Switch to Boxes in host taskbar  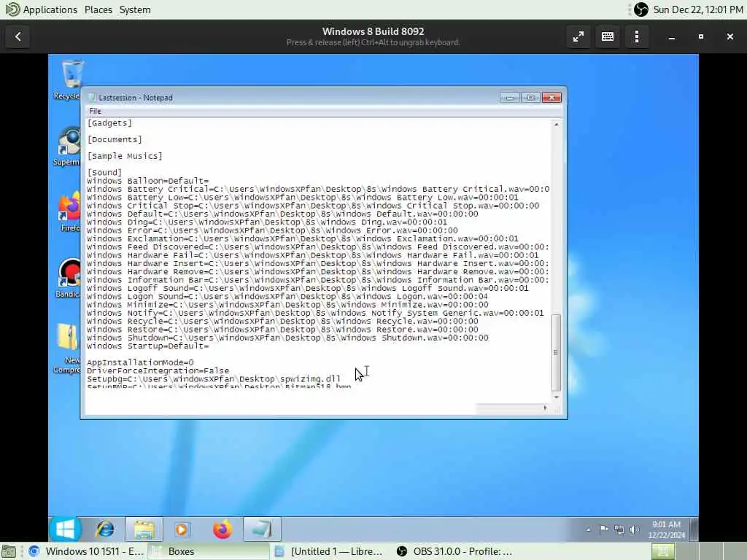pos(209,551)
